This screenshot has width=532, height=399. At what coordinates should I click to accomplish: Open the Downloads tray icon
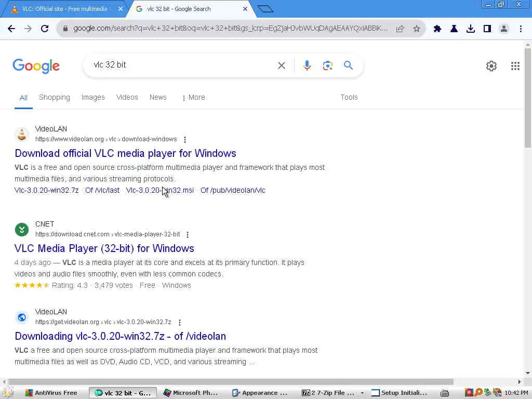tap(470, 29)
